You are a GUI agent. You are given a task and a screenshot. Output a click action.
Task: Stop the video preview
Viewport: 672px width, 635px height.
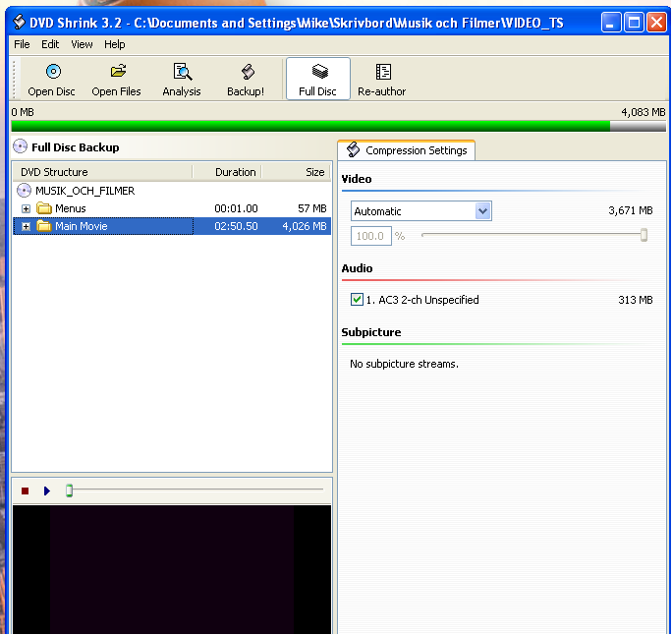25,491
